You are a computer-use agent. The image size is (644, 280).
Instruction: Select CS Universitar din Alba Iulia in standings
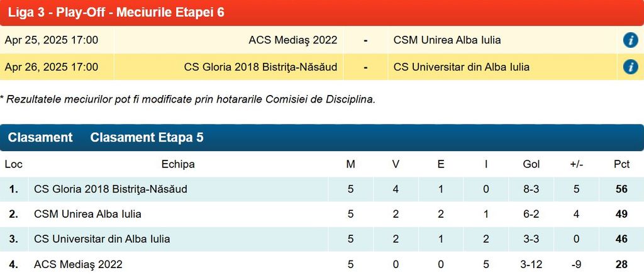[x=102, y=239]
